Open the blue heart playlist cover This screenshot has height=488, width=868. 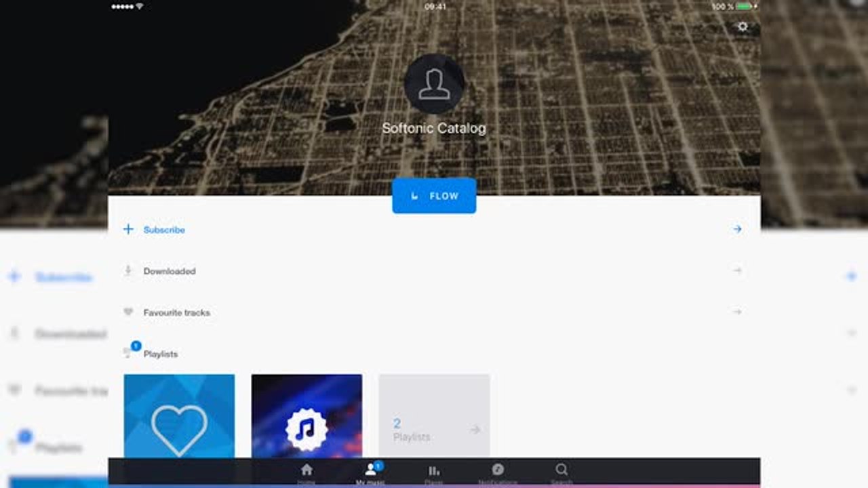(179, 416)
